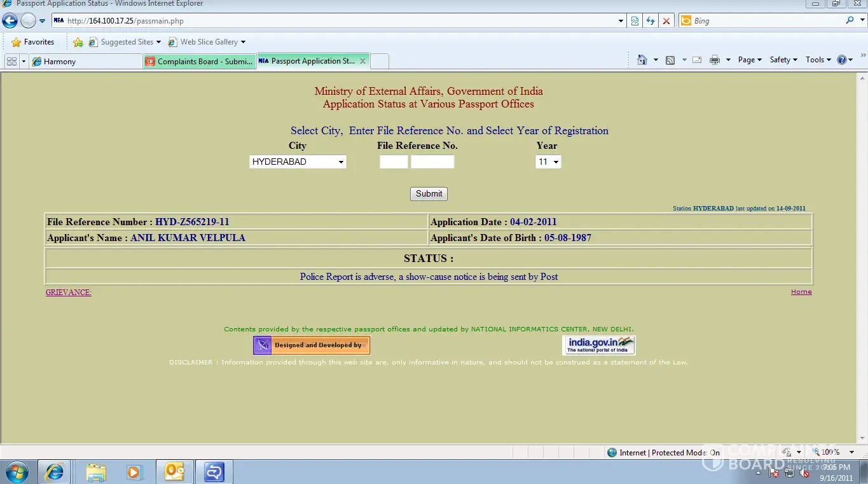Viewport: 868px width, 484px height.
Task: Click the blue arrow app icon on taskbar
Action: click(214, 472)
